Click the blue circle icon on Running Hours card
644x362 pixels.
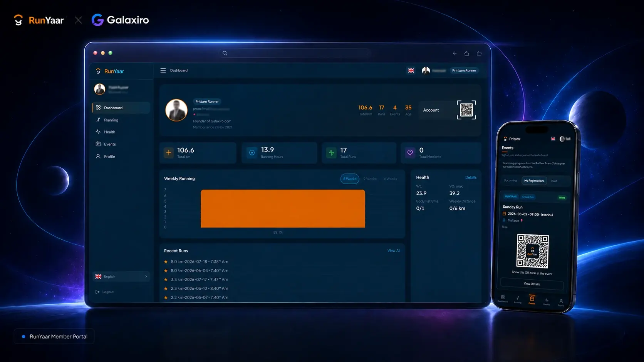click(252, 153)
